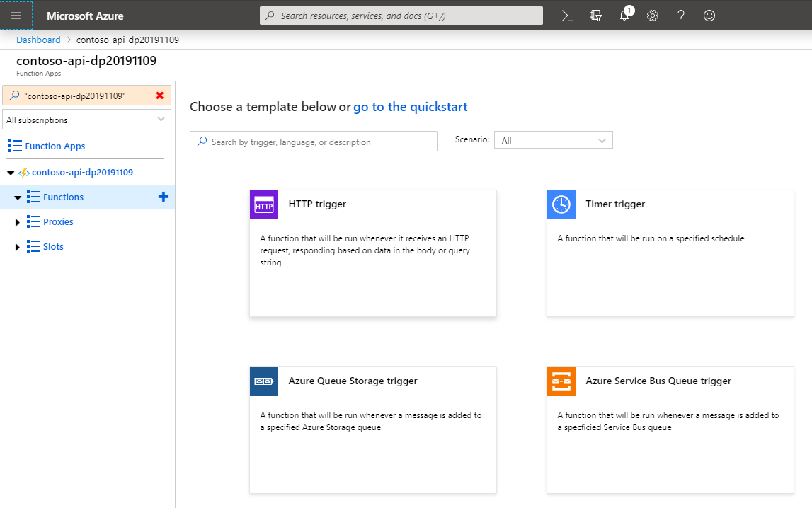Open the Dashboard breadcrumb
The width and height of the screenshot is (812, 508).
(38, 40)
